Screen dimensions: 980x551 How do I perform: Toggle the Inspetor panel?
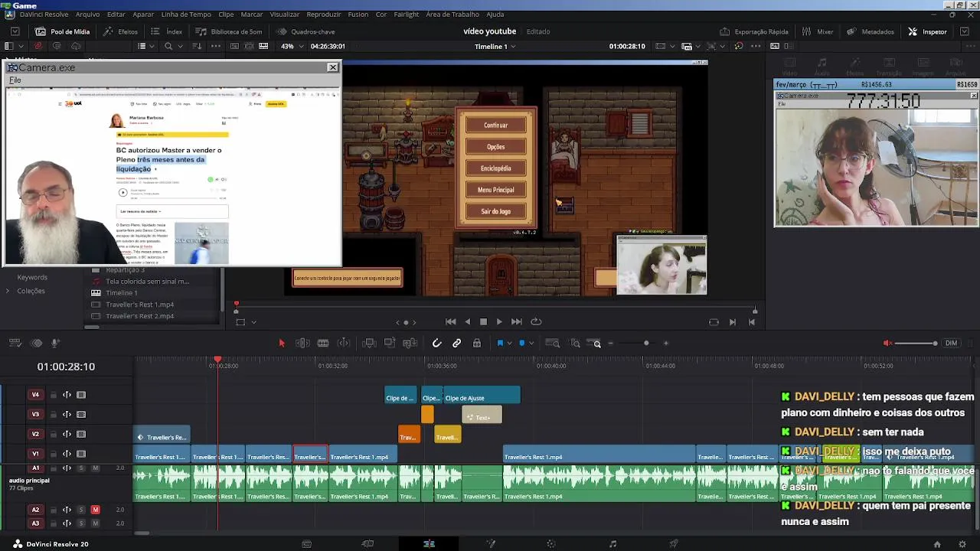[x=928, y=31]
